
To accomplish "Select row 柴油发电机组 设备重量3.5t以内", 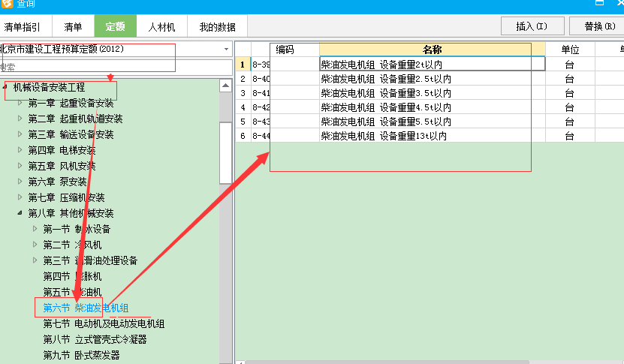I will 433,93.
